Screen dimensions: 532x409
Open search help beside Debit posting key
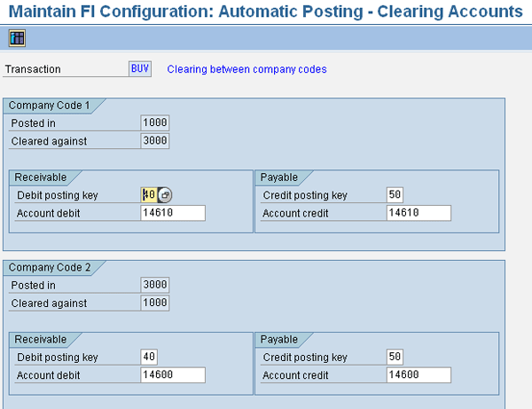coord(166,195)
